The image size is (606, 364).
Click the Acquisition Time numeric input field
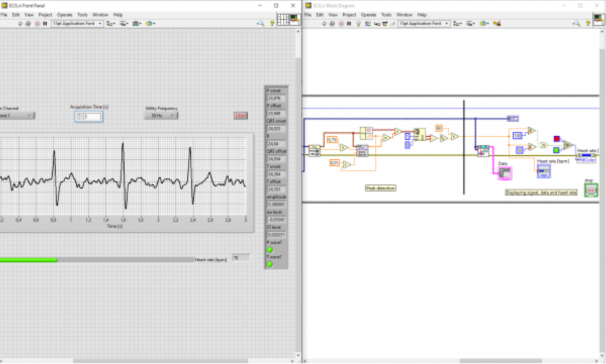coord(92,116)
